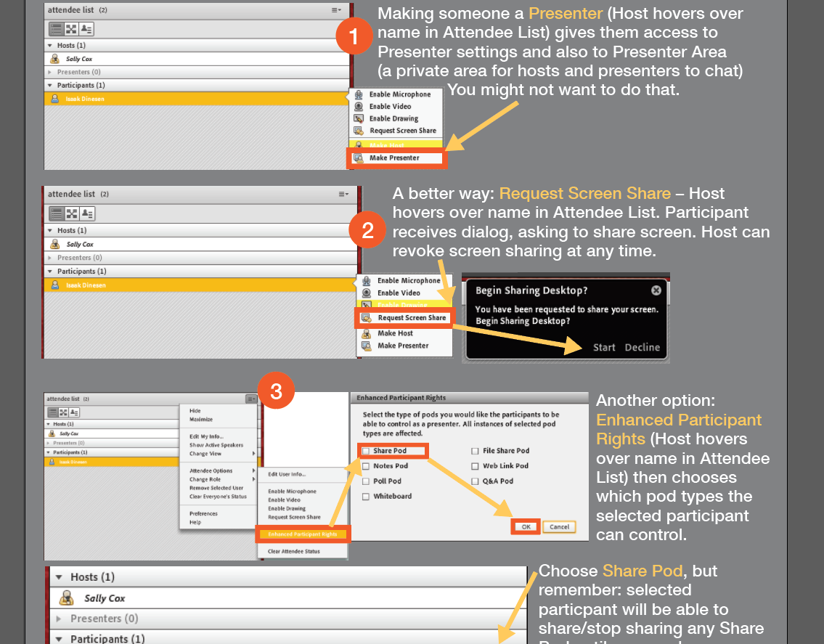Switch to breakout room view in step 1 attendee list
Screen dimensions: 824x644
click(71, 29)
